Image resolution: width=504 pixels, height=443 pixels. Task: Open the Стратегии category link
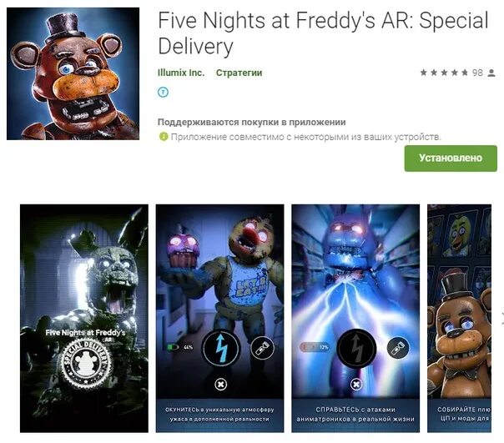coord(239,73)
